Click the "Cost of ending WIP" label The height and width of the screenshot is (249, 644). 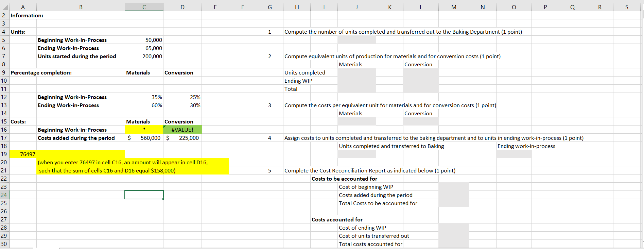tap(362, 228)
